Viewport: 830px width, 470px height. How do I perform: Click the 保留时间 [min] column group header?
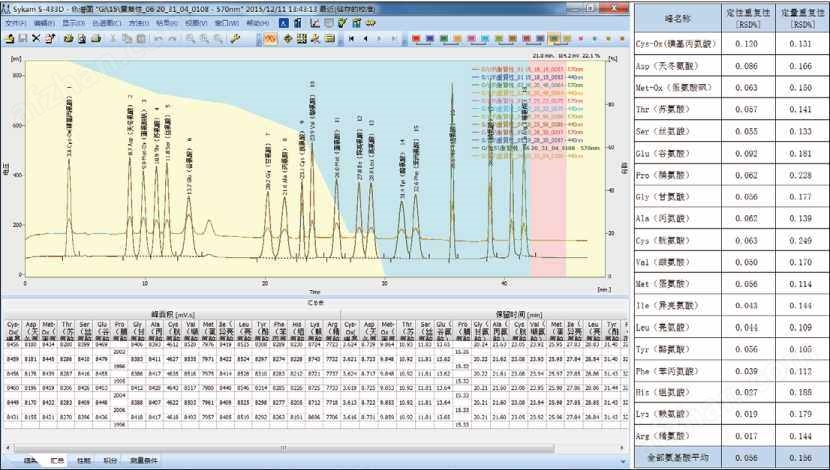coord(519,314)
